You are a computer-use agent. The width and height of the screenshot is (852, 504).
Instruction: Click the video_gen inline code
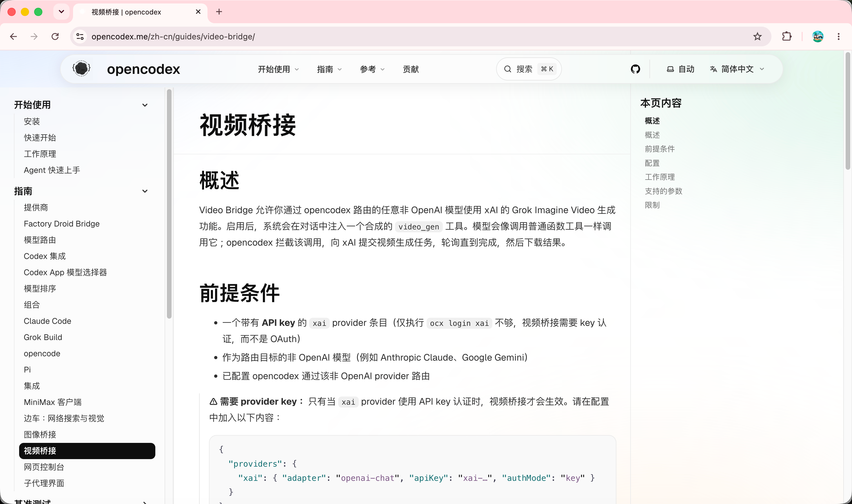pyautogui.click(x=418, y=227)
